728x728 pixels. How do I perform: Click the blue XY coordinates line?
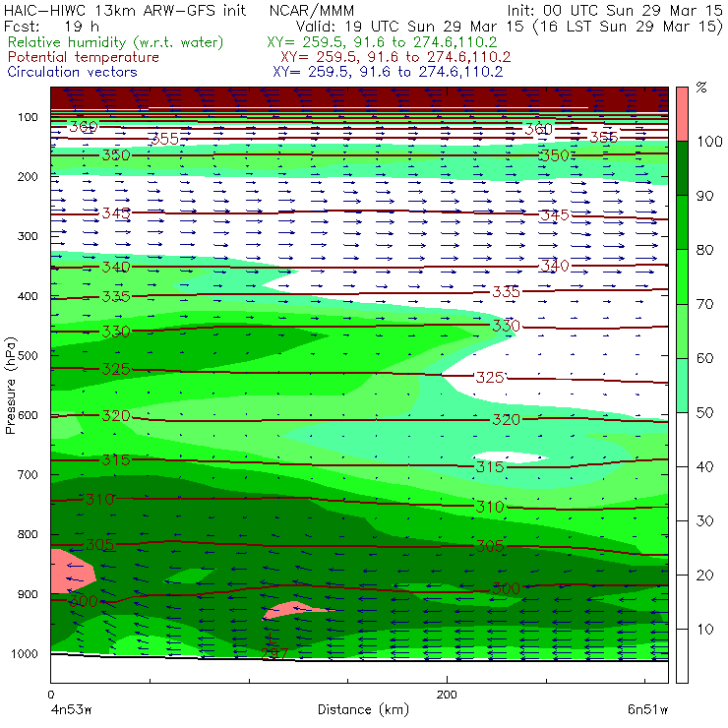click(x=388, y=72)
